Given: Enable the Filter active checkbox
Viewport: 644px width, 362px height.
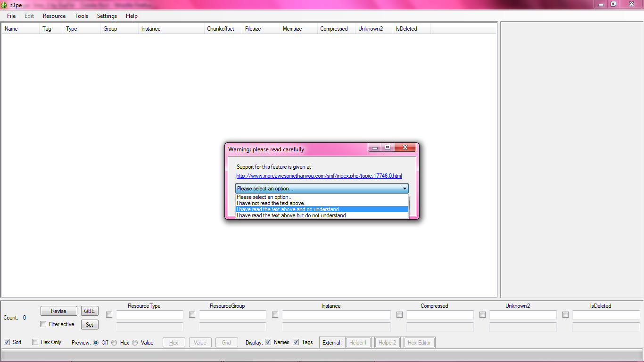Looking at the screenshot, I should pos(43,324).
